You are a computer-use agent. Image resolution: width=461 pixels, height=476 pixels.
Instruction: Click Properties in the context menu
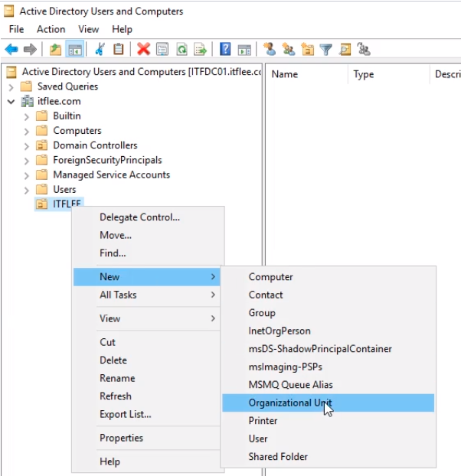tap(121, 439)
